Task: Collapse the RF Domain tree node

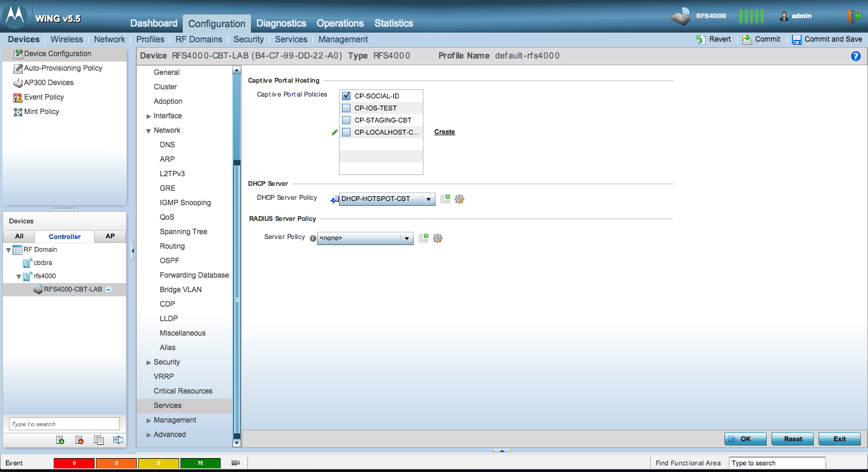Action: pos(8,250)
